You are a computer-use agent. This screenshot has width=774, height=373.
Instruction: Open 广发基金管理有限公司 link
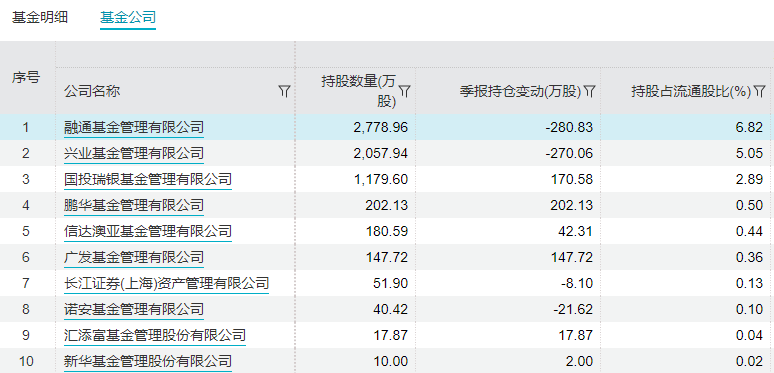point(134,257)
